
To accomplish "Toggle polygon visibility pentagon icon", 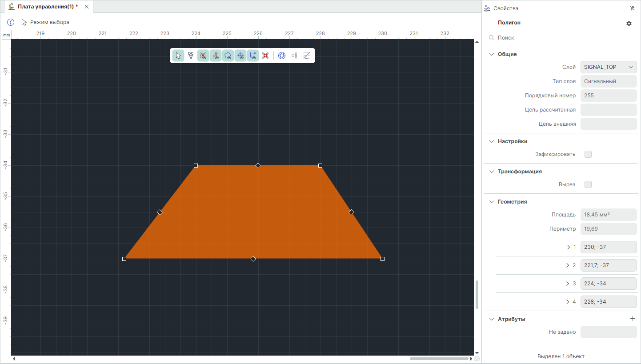I will coord(228,56).
